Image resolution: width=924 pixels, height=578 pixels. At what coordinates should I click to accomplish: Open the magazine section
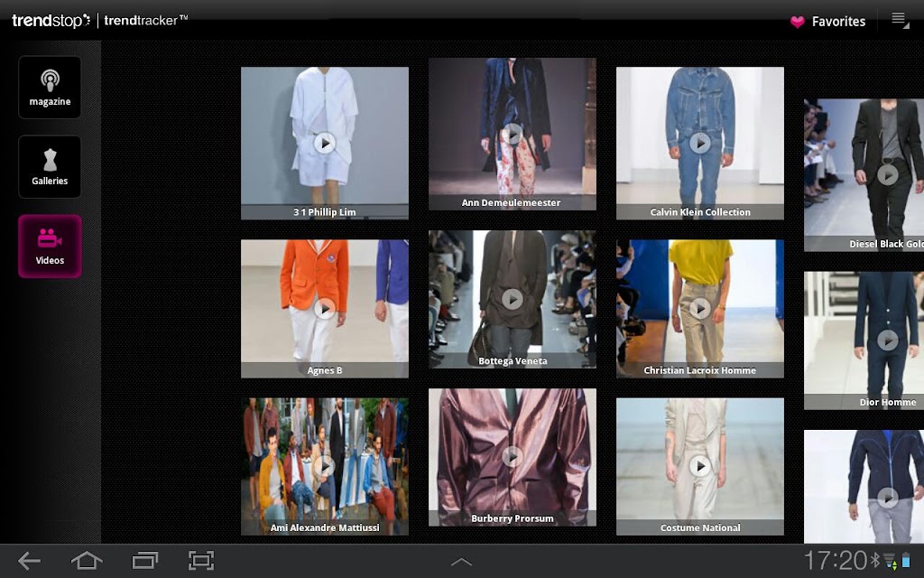click(x=50, y=88)
